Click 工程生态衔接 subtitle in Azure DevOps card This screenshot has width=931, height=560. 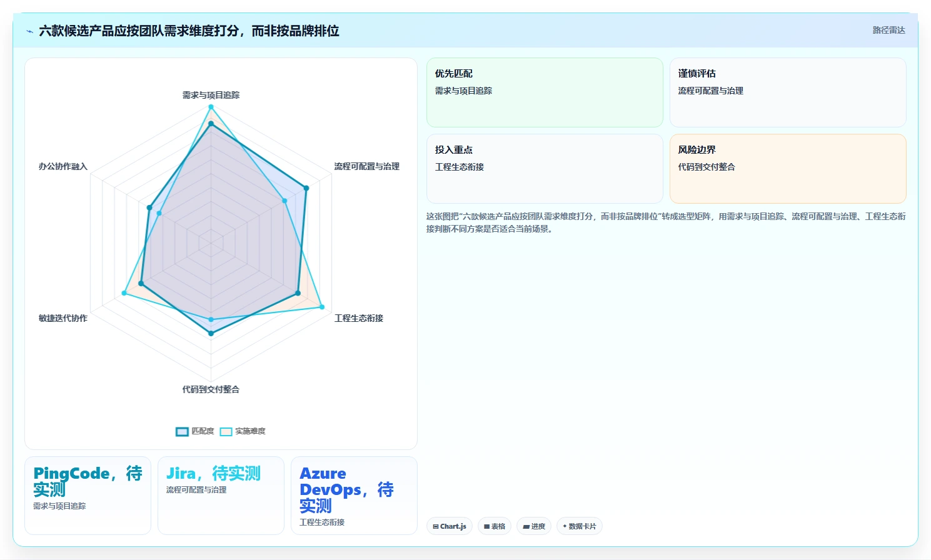point(322,522)
